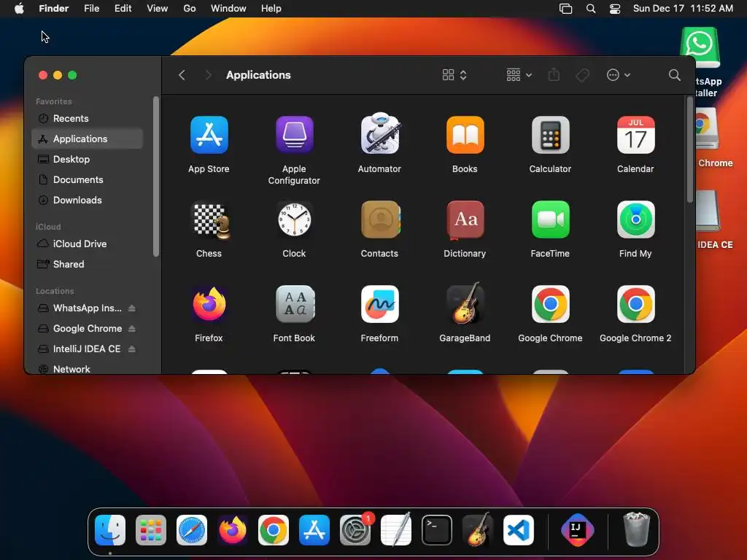The width and height of the screenshot is (747, 560).
Task: Open Terminal from the Dock
Action: click(x=437, y=530)
